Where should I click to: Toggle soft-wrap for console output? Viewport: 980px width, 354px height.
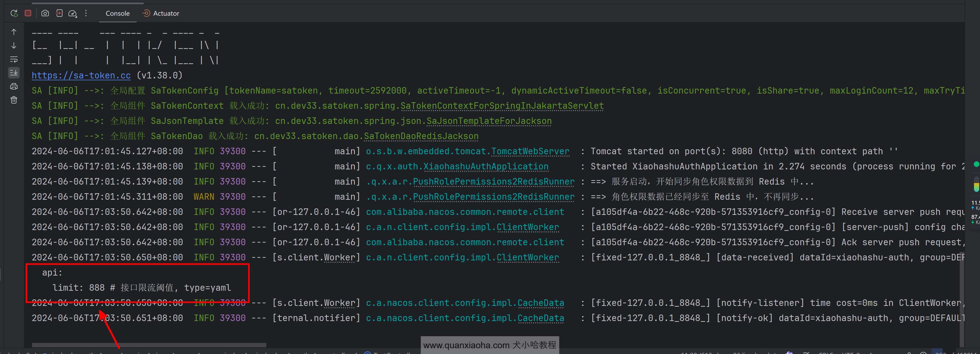tap(14, 59)
